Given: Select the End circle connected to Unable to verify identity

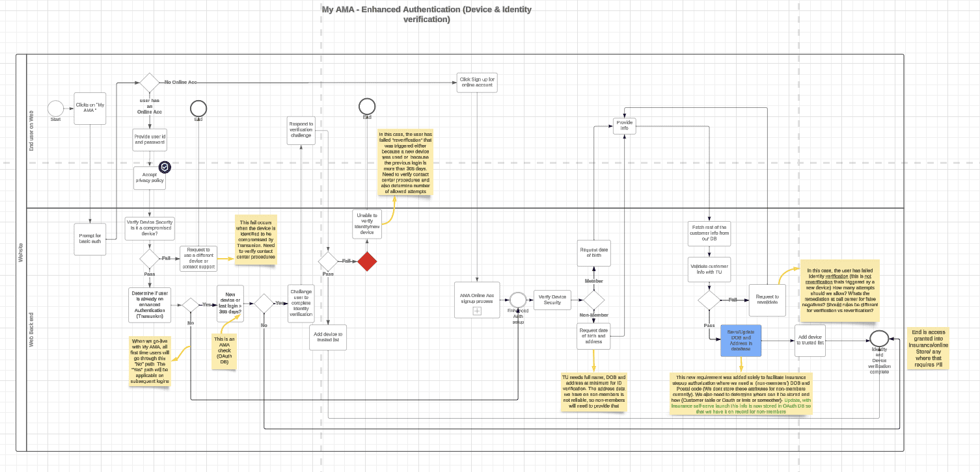Looking at the screenshot, I should [x=367, y=106].
